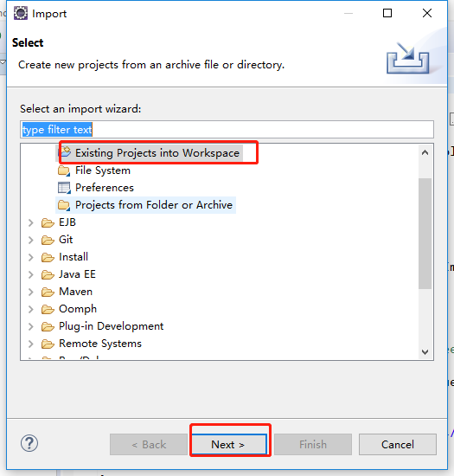Expand the Remote Systems category
Viewport: 454px width, 476px height.
click(x=30, y=344)
